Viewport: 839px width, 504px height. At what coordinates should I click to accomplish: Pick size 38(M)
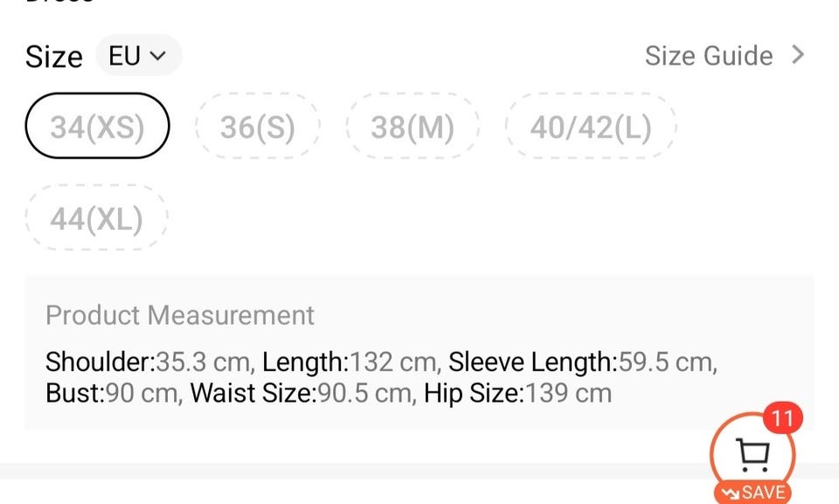pyautogui.click(x=413, y=127)
